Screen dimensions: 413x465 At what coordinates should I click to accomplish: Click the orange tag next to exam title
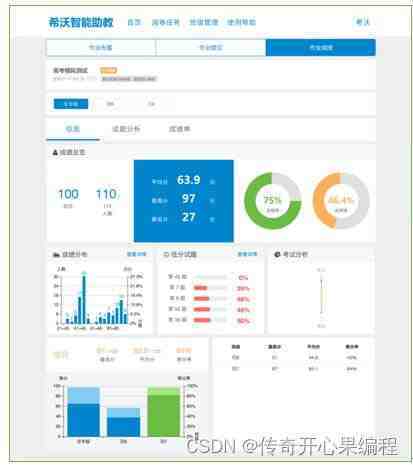point(108,70)
